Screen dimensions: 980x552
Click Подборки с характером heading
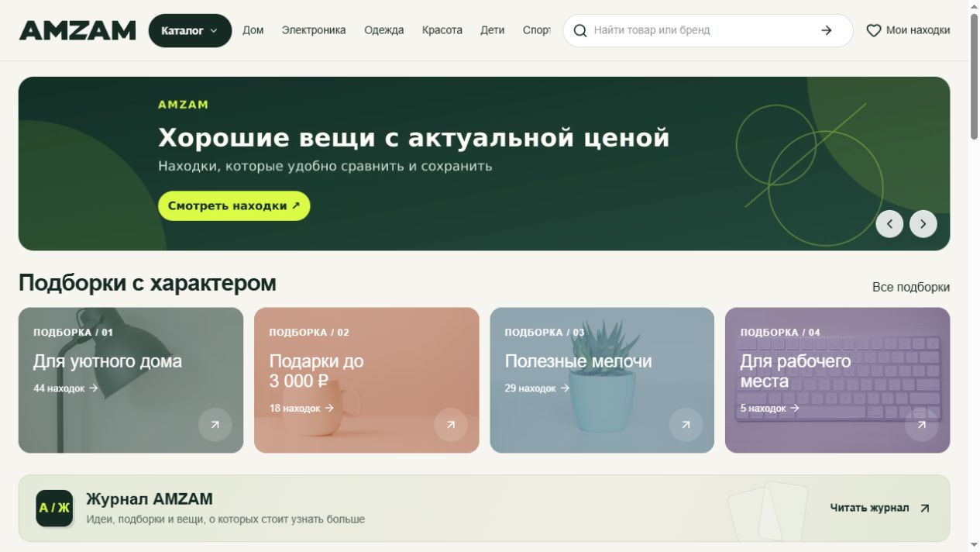click(147, 284)
